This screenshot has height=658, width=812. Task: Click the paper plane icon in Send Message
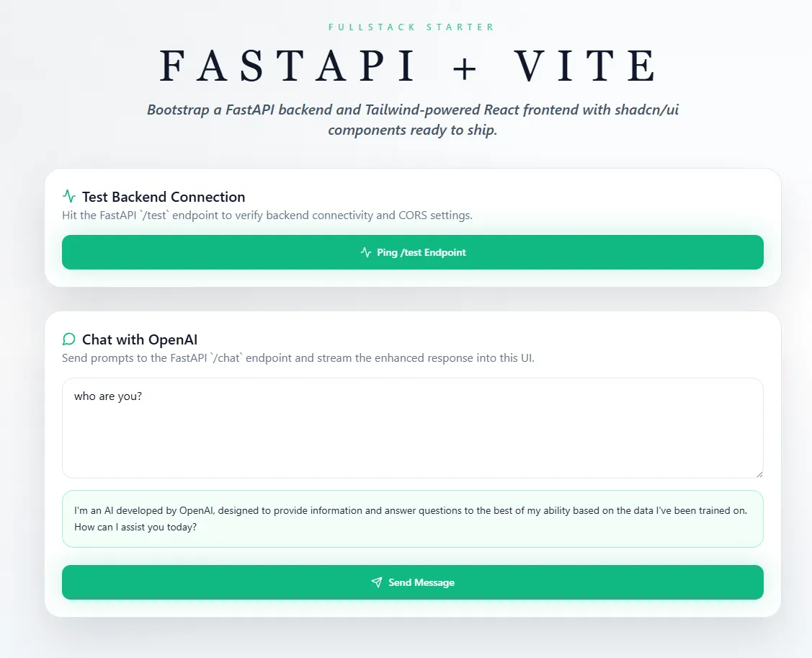point(376,582)
